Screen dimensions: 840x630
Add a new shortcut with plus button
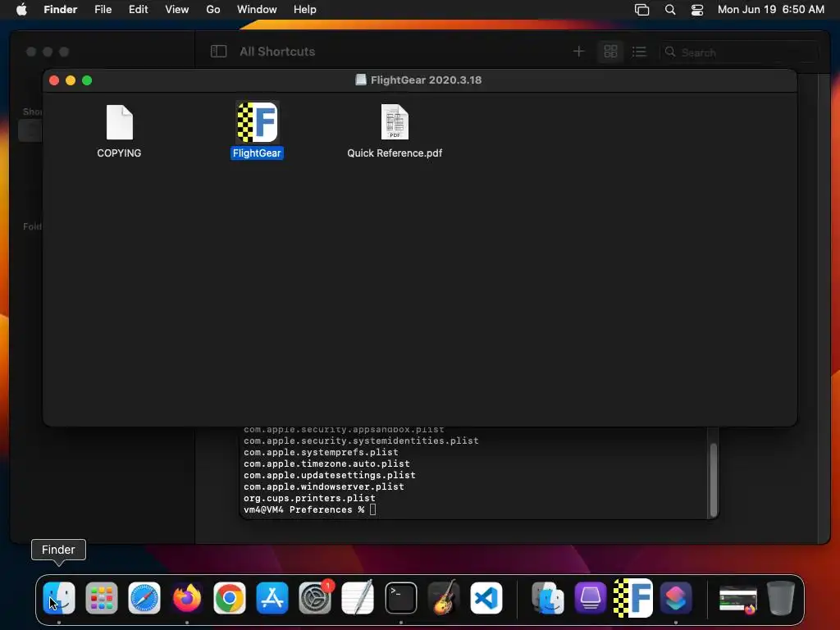coord(578,52)
